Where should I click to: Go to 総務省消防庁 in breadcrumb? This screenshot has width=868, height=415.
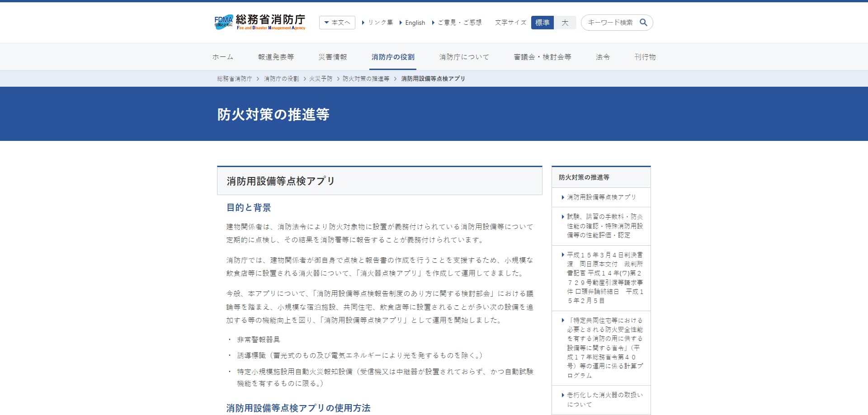(234, 79)
